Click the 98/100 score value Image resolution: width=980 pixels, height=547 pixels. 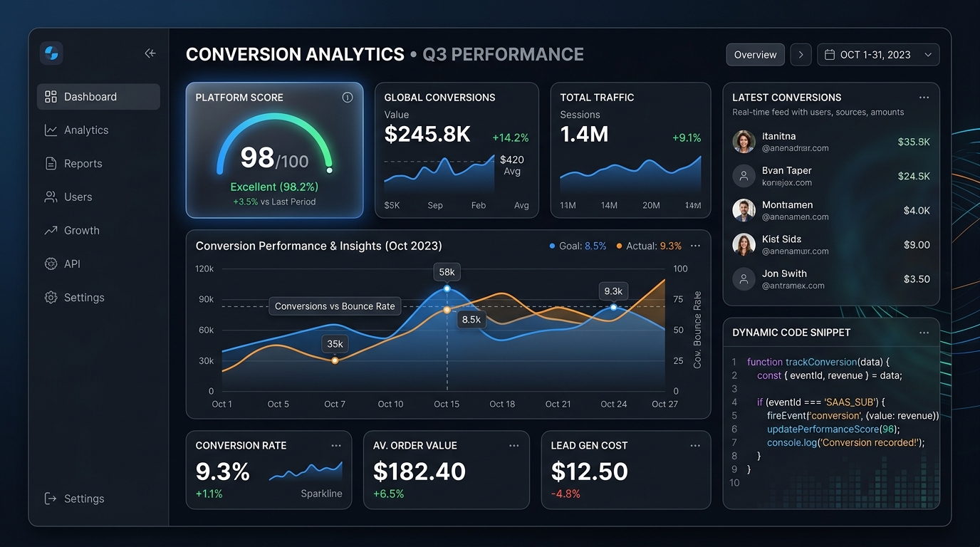pos(274,158)
